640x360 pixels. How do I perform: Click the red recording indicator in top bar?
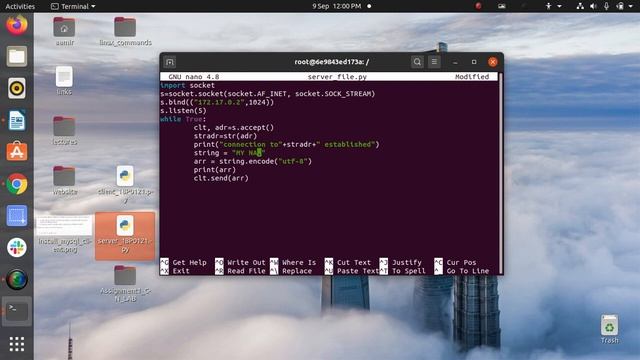tap(478, 6)
